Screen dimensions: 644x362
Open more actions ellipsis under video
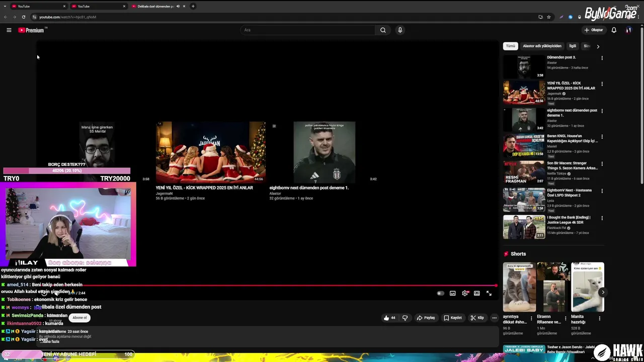[x=494, y=318]
